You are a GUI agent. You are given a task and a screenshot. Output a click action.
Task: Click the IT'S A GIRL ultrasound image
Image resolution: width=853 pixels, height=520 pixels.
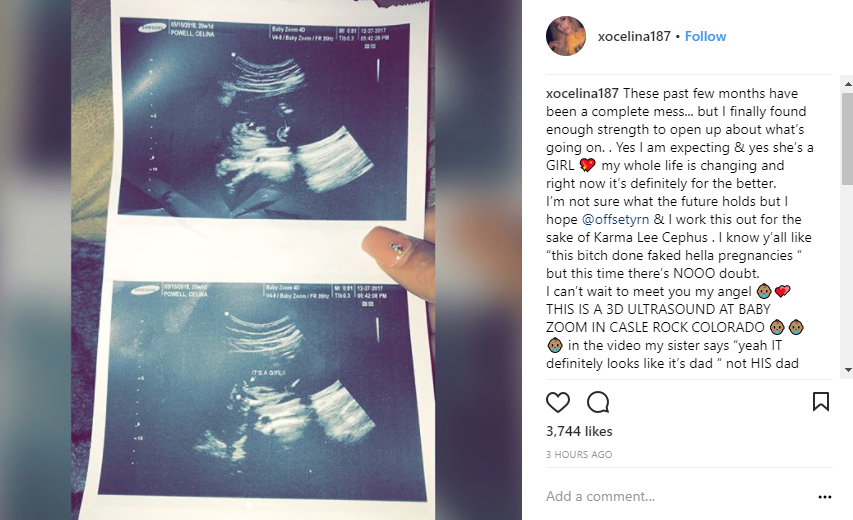[x=263, y=390]
